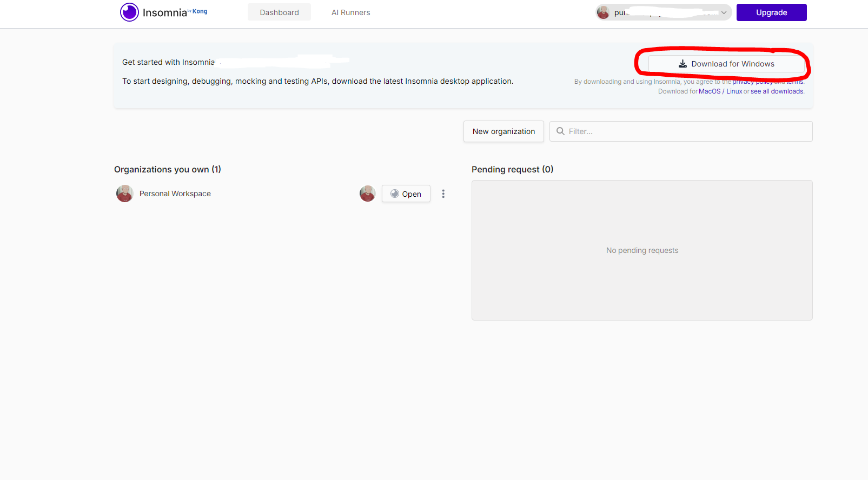
Task: Click the user avatar in header
Action: [x=603, y=12]
